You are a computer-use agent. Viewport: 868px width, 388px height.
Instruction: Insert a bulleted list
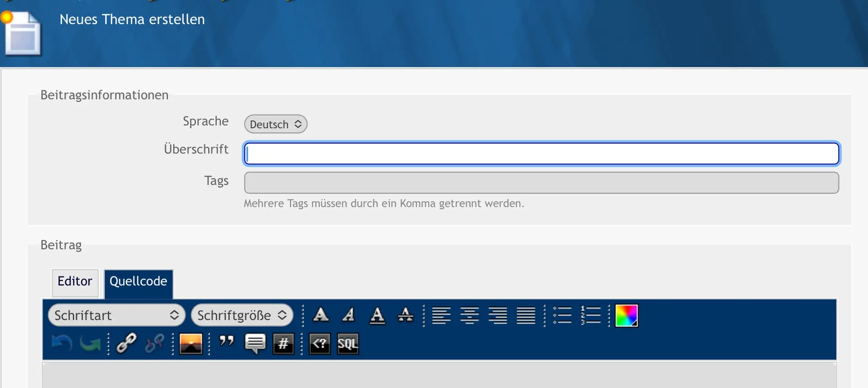(562, 315)
